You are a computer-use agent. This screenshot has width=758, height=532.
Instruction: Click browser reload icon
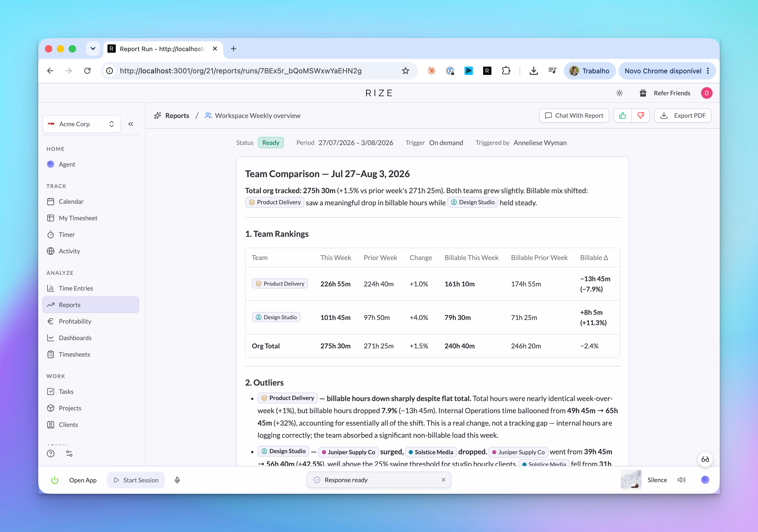pyautogui.click(x=87, y=71)
